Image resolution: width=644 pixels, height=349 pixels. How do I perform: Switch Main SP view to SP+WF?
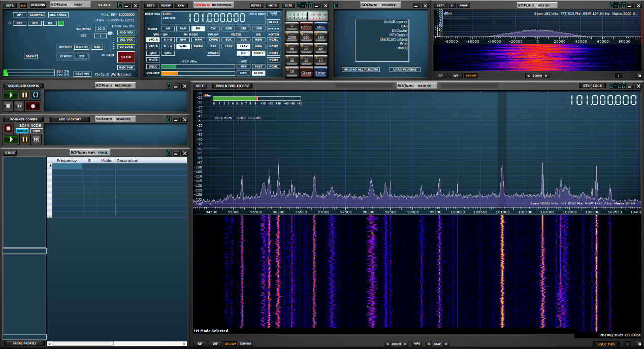(231, 344)
